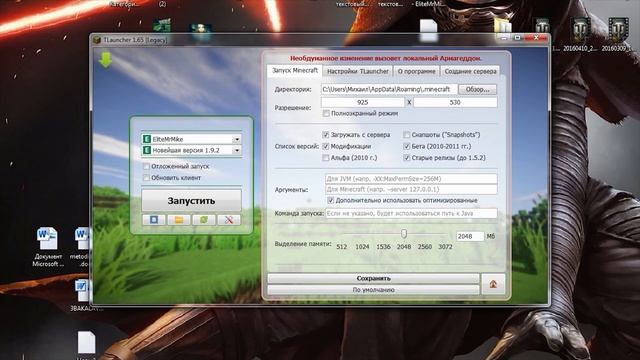Uncheck Загружать с сервера
Viewport: 640px width, 360px height.
pos(326,135)
